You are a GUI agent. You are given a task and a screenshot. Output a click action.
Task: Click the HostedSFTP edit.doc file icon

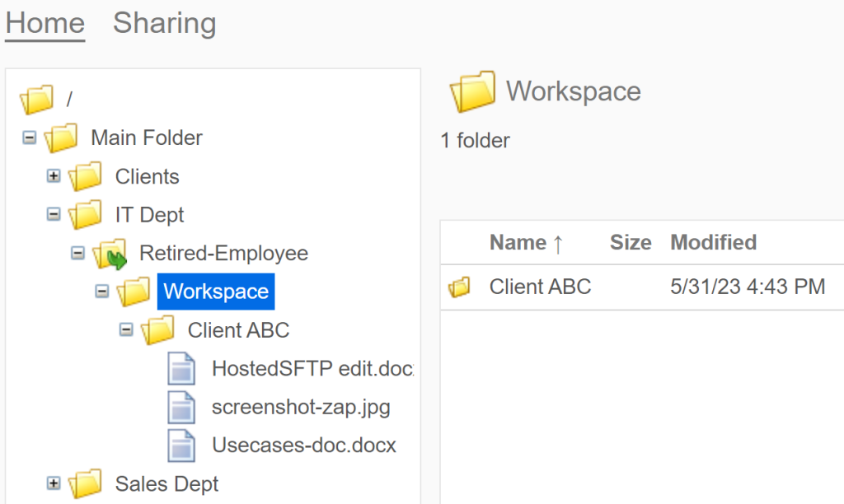point(181,368)
